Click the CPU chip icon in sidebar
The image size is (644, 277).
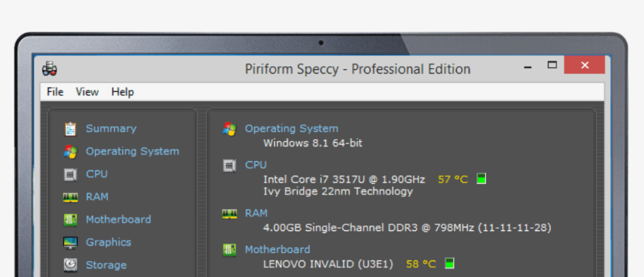[x=70, y=174]
